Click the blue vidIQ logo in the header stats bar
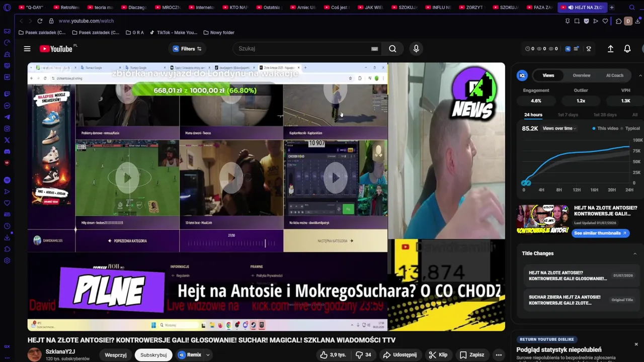Screen dimensions: 644x362 (x=568, y=49)
